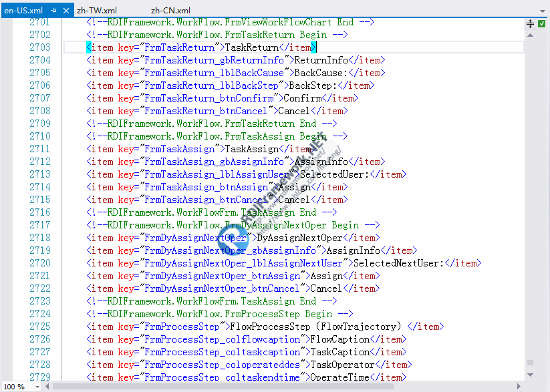This screenshot has height=392, width=550.
Task: Click the FrmDyAssignNextOper Begin comment
Action: point(233,225)
